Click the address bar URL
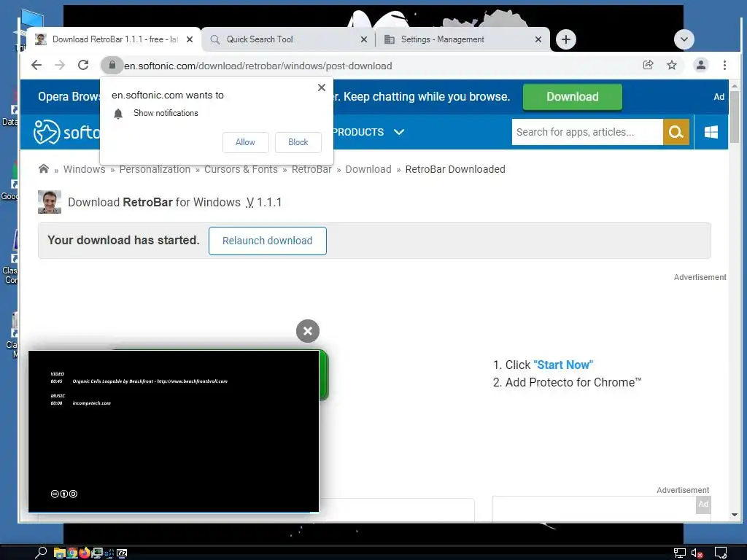 258,66
